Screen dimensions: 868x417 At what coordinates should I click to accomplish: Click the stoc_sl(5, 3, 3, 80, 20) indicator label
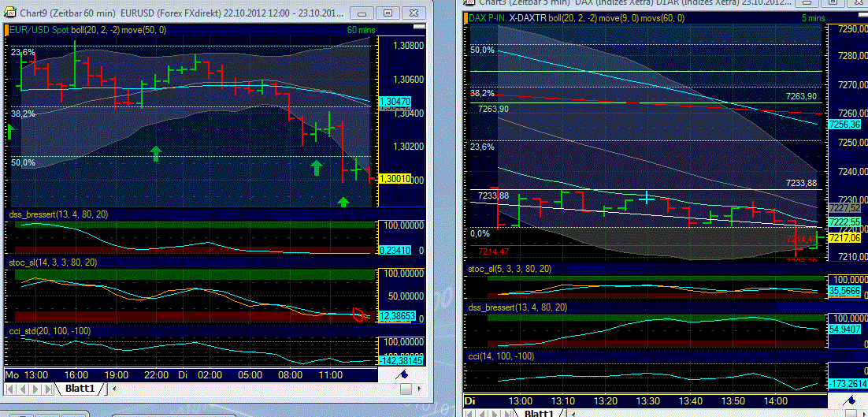pyautogui.click(x=510, y=269)
